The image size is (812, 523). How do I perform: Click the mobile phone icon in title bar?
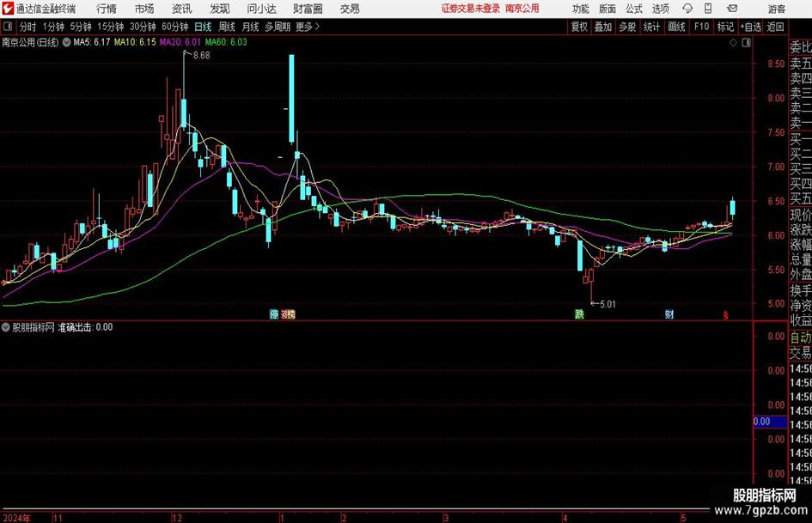(x=708, y=9)
